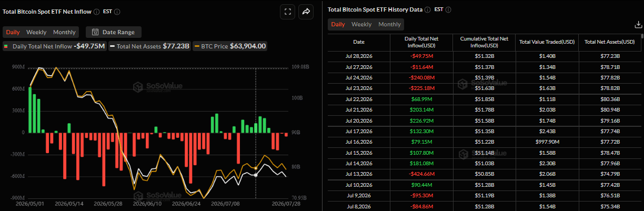The width and height of the screenshot is (644, 211).
Task: Click info icon next to EST in chart panel
Action: click(x=117, y=12)
